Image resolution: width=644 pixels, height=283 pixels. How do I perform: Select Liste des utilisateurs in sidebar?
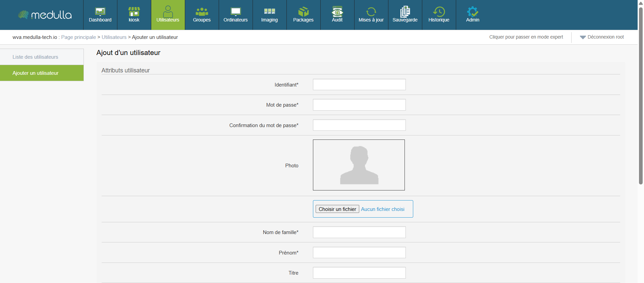click(x=35, y=57)
